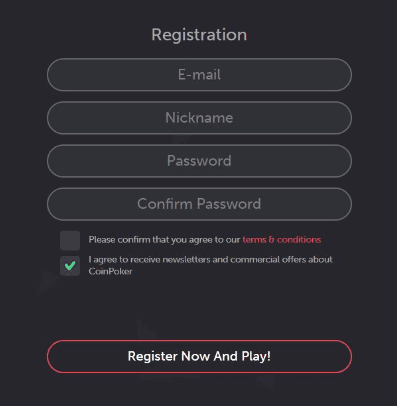This screenshot has height=406, width=397.
Task: Click the CoinPoker word in newsletter label
Action: (x=110, y=271)
